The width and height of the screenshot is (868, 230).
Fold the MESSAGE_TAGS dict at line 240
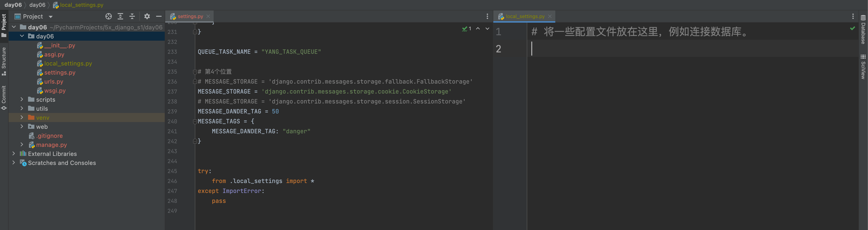click(x=195, y=121)
